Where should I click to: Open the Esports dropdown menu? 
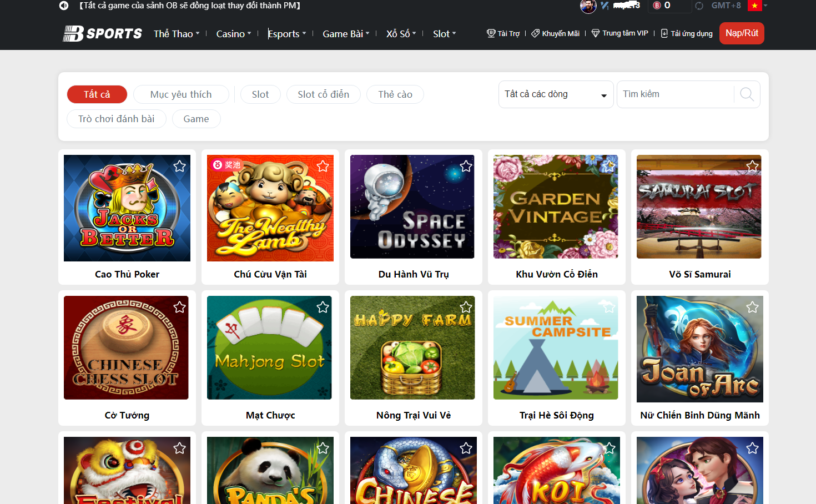pyautogui.click(x=287, y=34)
